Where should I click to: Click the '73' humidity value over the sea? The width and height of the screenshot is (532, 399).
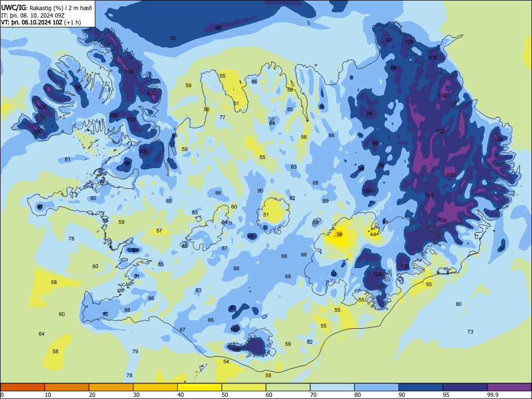click(470, 332)
